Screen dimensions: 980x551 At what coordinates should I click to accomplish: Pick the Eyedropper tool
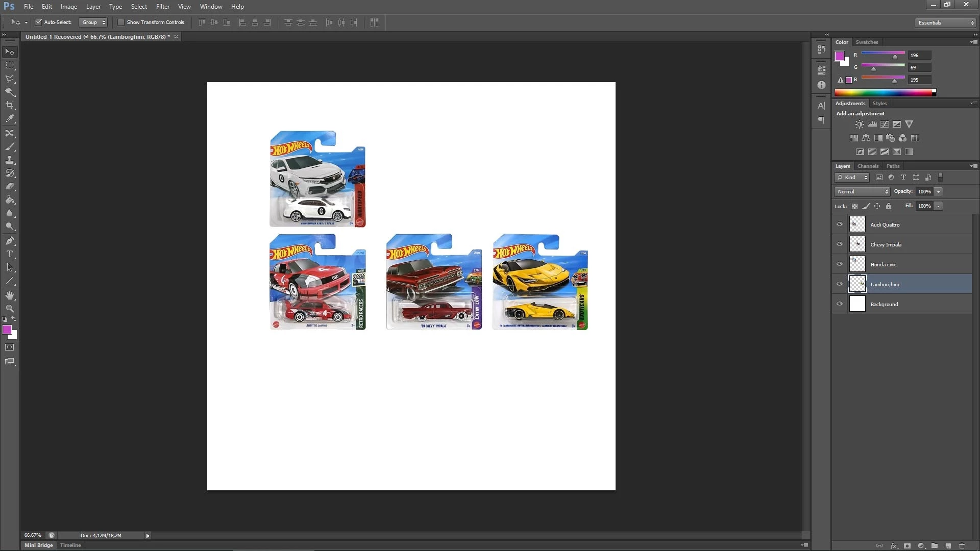pos(10,118)
